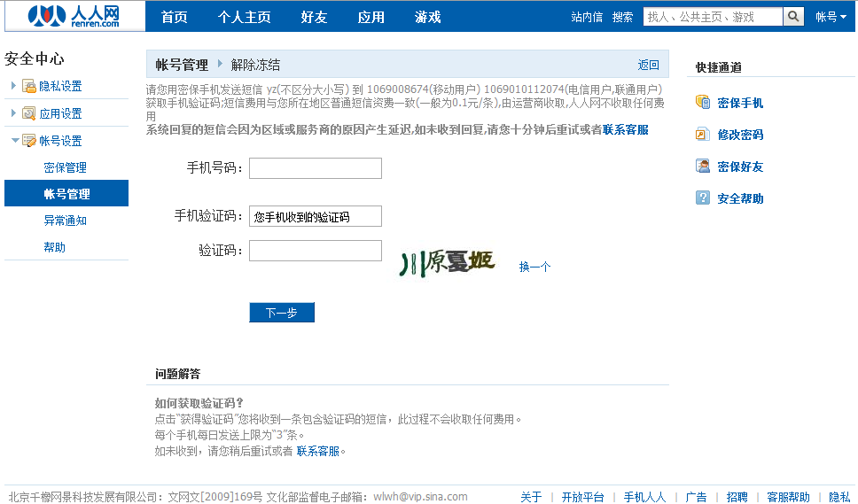Image resolution: width=858 pixels, height=504 pixels.
Task: Open the 个人主页 navigation tab
Action: pos(244,17)
